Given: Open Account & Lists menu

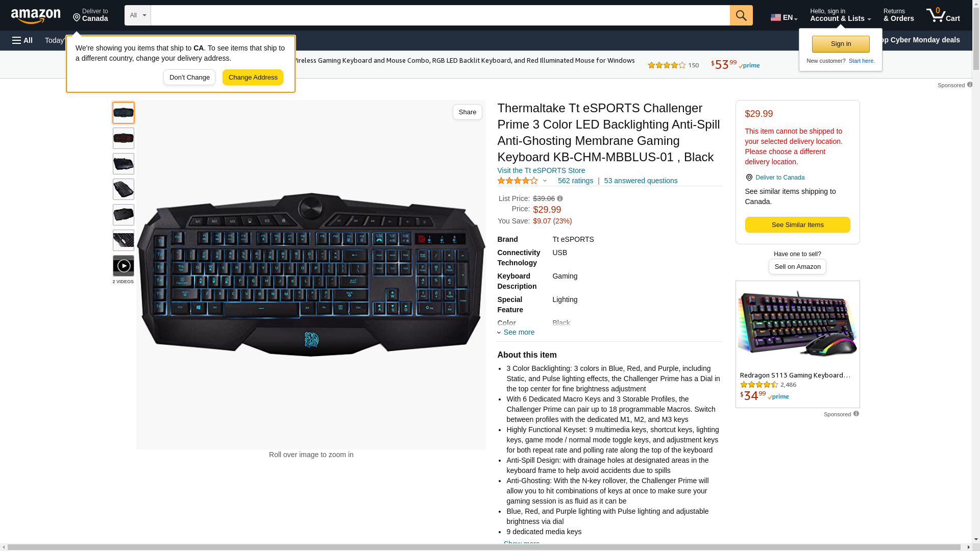Looking at the screenshot, I should point(840,15).
